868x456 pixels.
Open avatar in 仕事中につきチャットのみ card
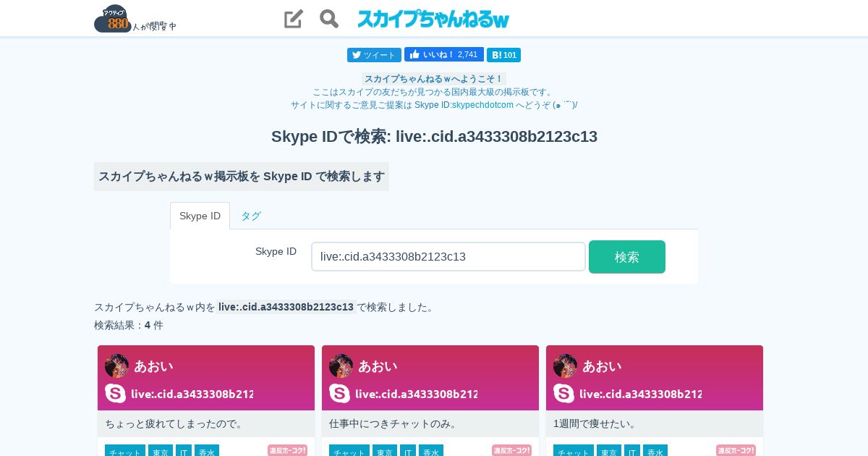[x=341, y=366]
